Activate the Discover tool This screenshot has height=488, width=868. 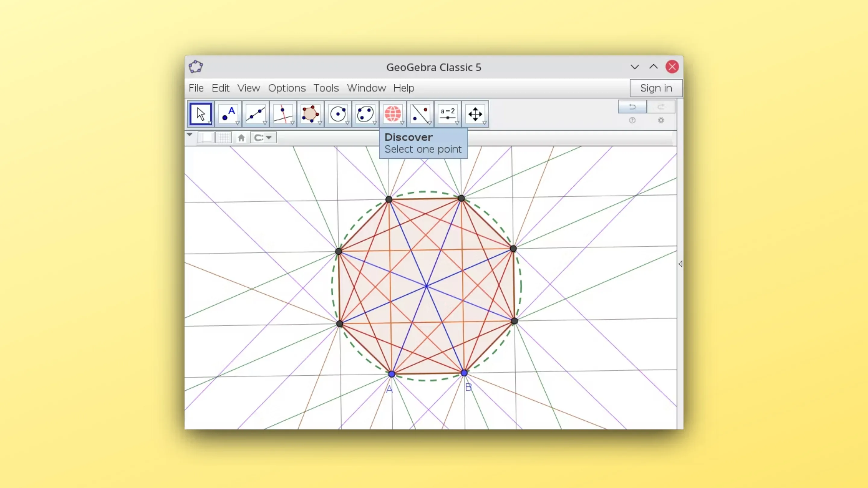393,114
